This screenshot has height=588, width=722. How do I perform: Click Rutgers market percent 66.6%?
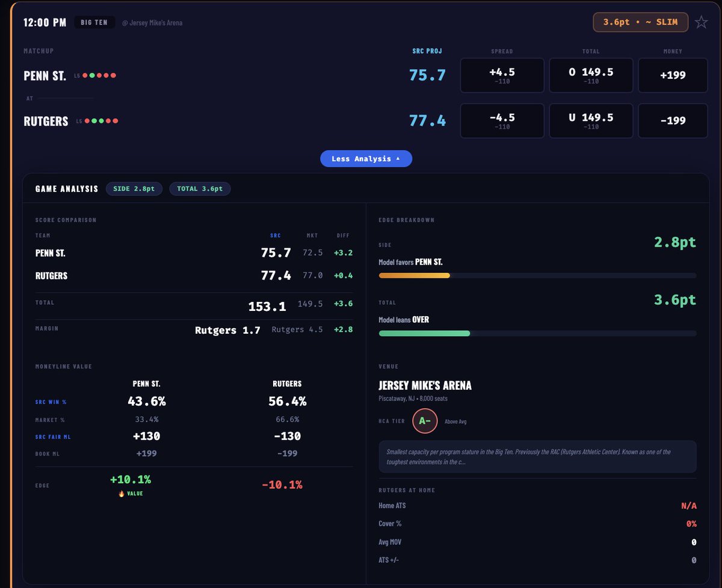click(x=287, y=419)
